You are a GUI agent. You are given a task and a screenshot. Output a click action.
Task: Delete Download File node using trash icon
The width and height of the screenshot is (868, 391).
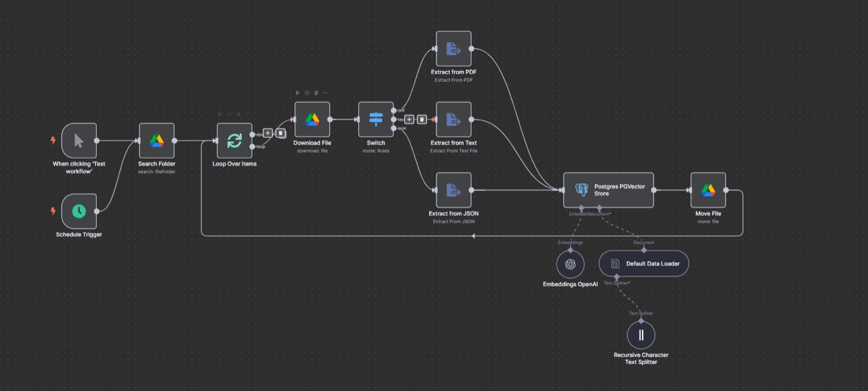316,93
